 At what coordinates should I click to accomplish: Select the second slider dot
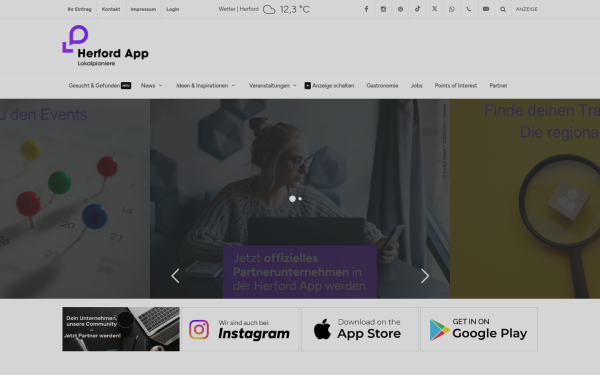click(300, 199)
